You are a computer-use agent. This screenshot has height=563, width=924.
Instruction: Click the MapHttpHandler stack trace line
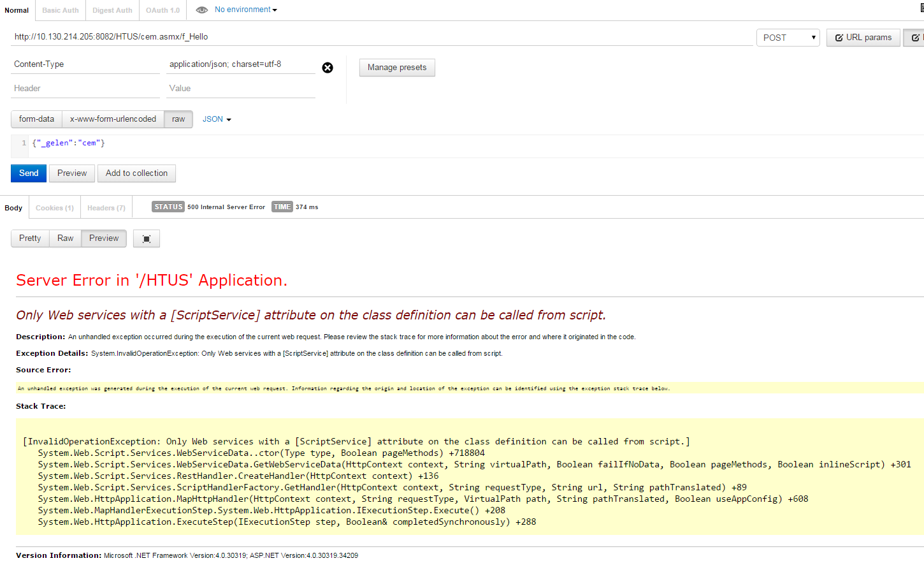[423, 499]
